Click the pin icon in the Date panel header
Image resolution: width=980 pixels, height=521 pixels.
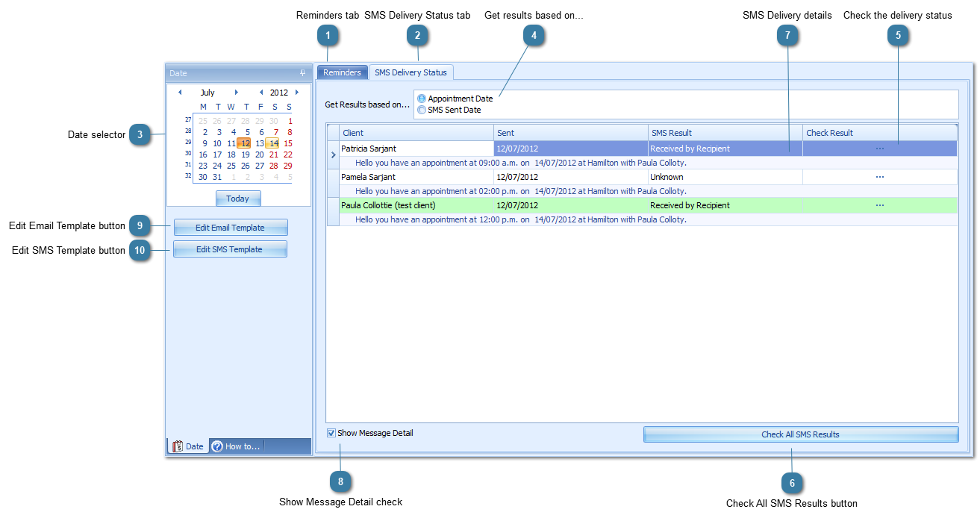click(x=302, y=73)
